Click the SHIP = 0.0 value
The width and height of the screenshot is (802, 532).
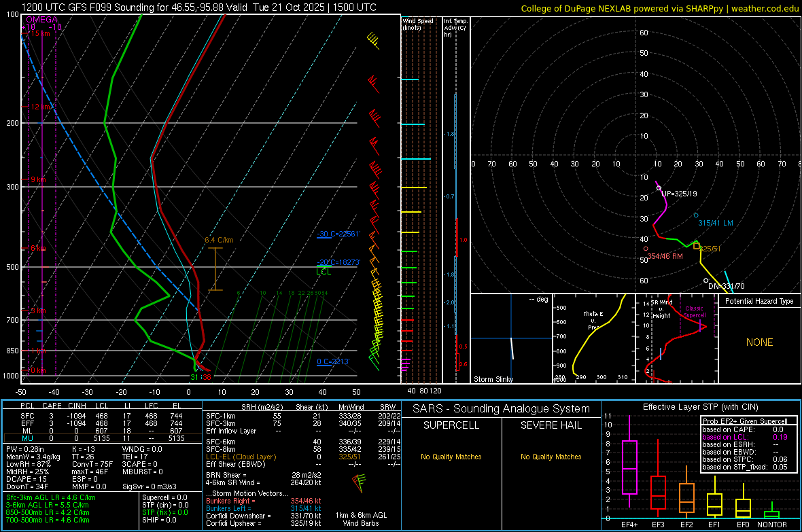(159, 520)
